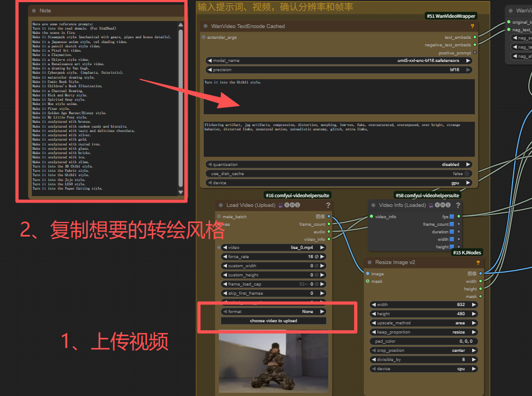Image resolution: width=532 pixels, height=396 pixels.
Task: Expand the quantization dropdown selector
Action: click(338, 164)
